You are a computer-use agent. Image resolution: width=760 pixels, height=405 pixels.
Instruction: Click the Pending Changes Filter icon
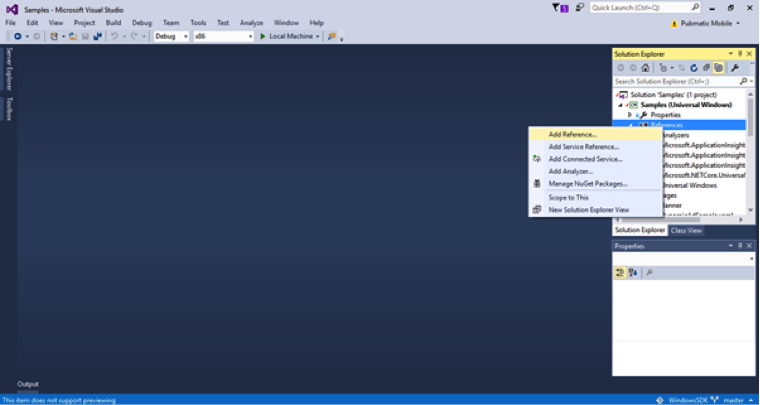coord(663,68)
